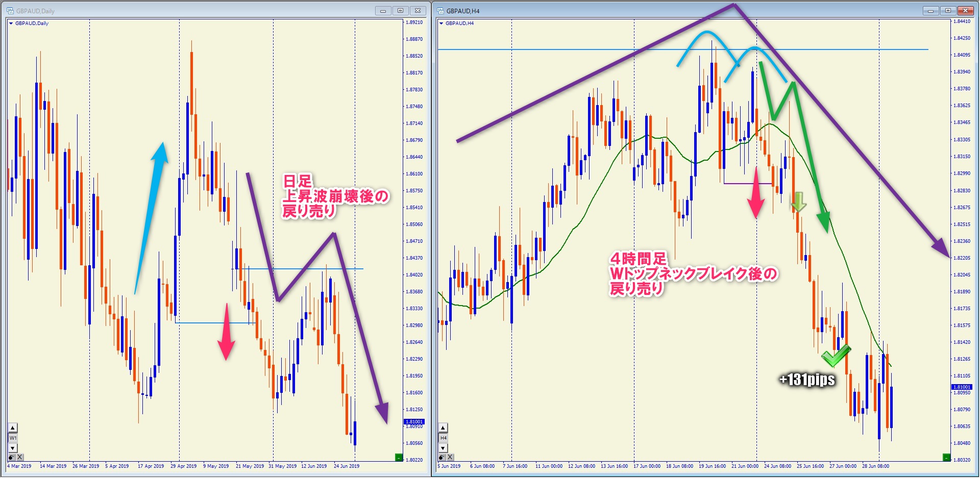Click current price label 1.81001 on Daily axis
Viewport: 980px width, 478px height.
point(414,422)
